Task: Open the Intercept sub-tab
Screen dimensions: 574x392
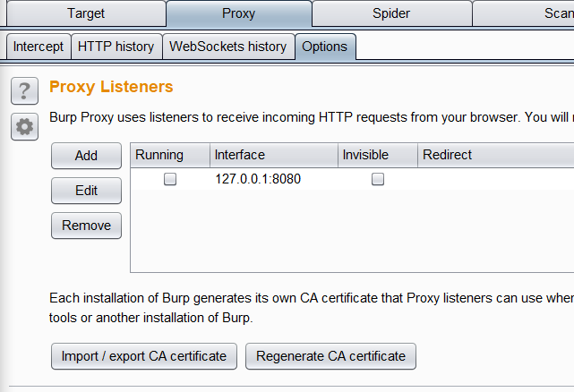Action: point(39,47)
